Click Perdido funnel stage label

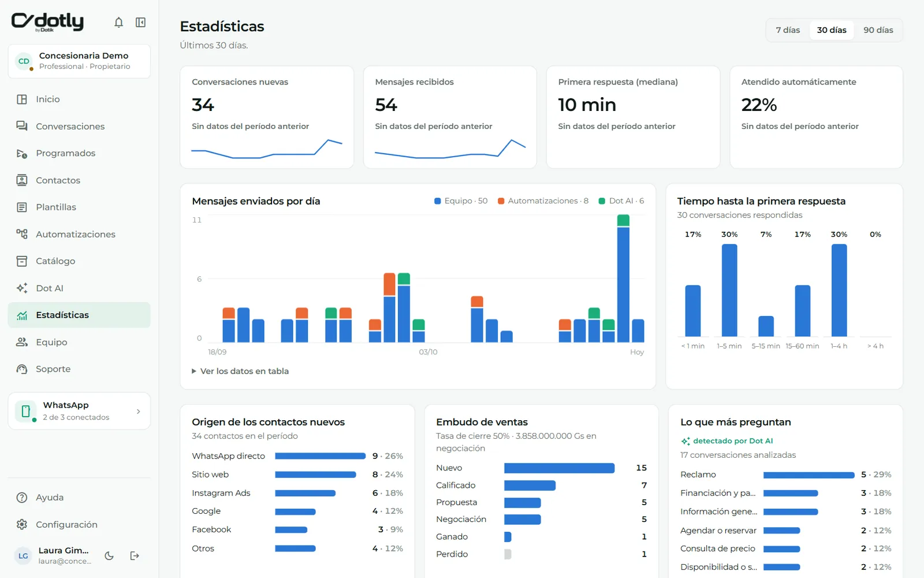point(452,554)
